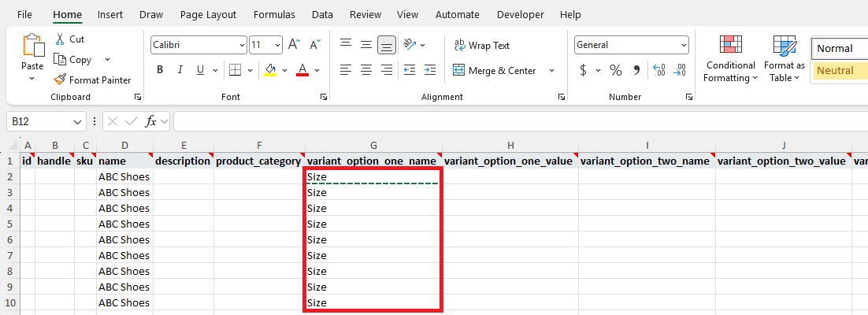Apply the red Font Color
Viewport: 868px width, 315px height.
click(x=302, y=70)
